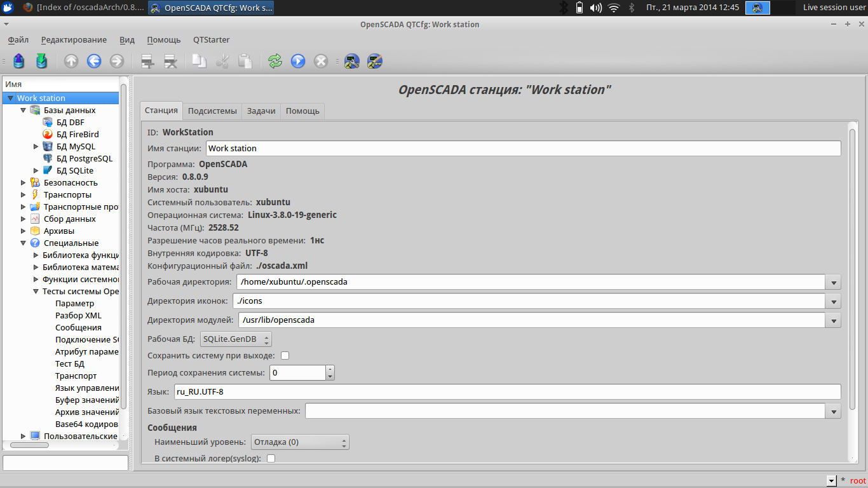Select the БД FireBird icon in tree
The height and width of the screenshot is (488, 868).
(47, 134)
